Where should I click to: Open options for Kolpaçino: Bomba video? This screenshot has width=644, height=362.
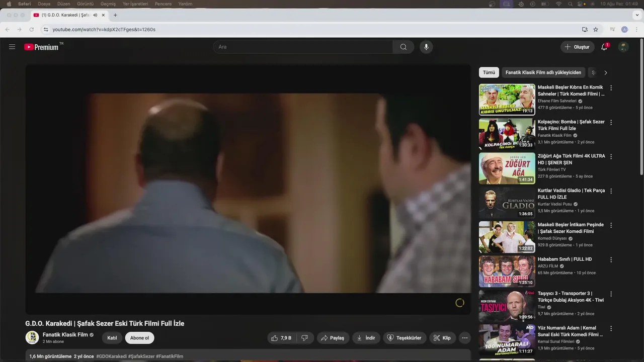611,122
